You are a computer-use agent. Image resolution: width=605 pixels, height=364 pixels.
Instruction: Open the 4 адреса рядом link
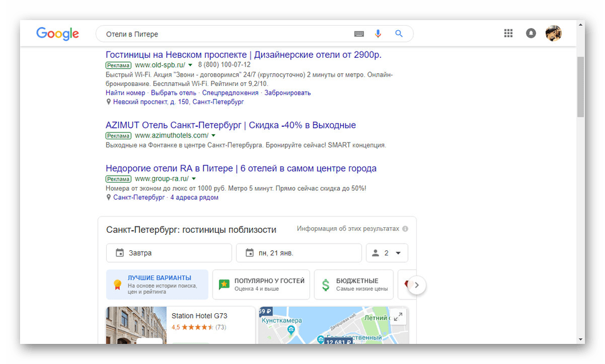[195, 197]
